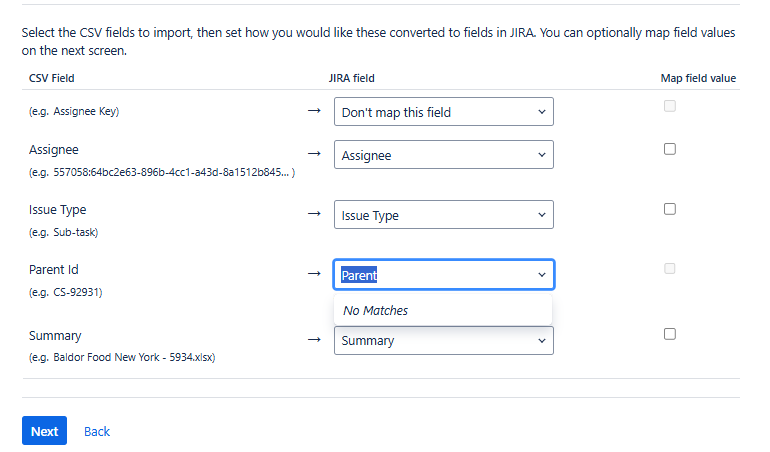Enable map field value for Assignee
The image size is (770, 452).
click(x=670, y=149)
